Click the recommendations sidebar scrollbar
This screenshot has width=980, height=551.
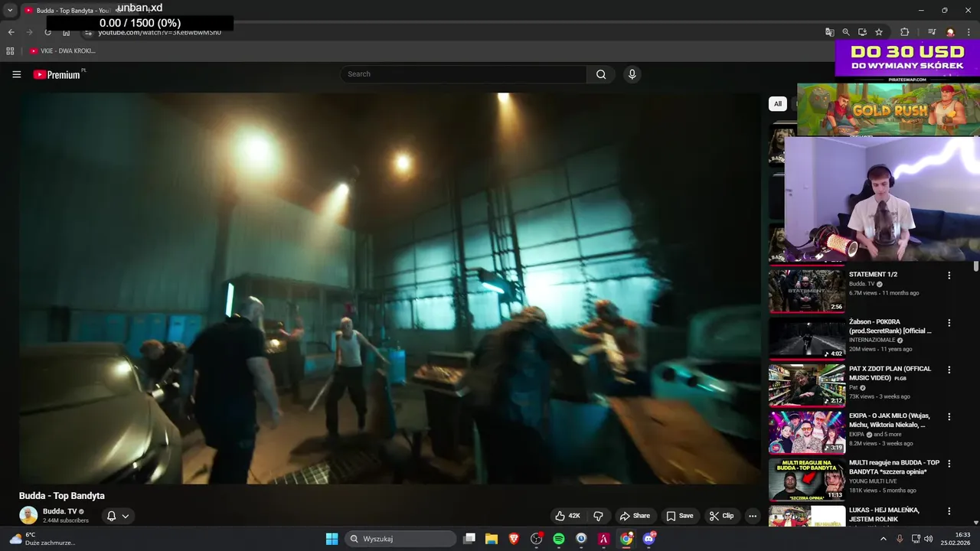tap(976, 266)
